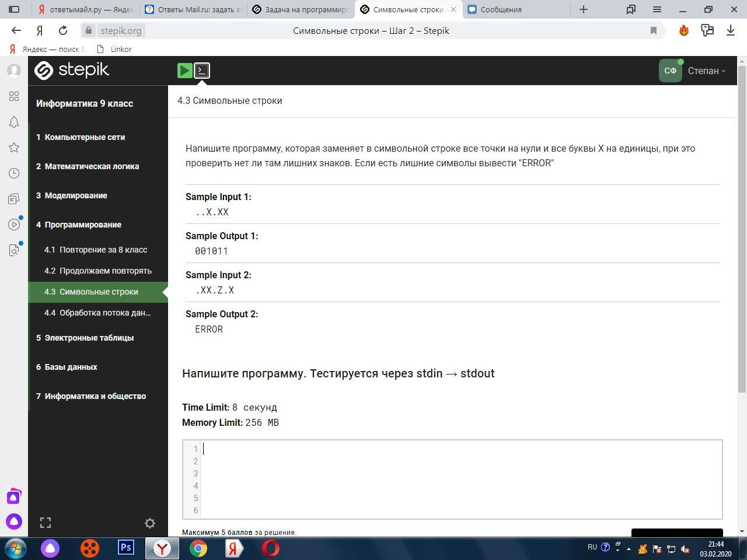Viewport: 747px width, 560px height.
Task: Open Opera from the taskbar
Action: [270, 548]
